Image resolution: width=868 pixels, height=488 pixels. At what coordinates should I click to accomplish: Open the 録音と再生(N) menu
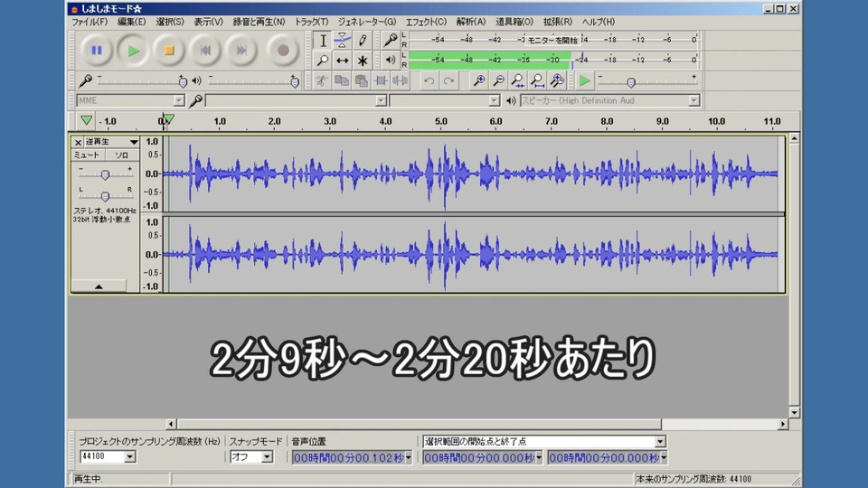(259, 22)
